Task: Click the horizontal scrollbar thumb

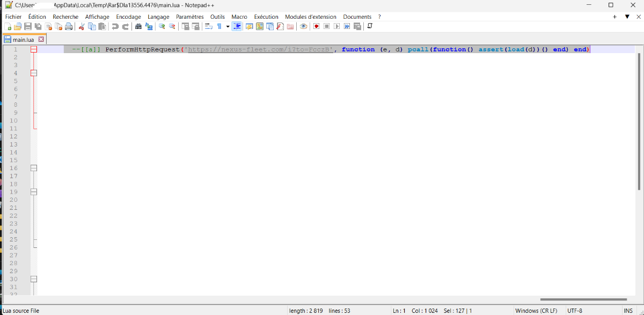Action: coord(583,299)
